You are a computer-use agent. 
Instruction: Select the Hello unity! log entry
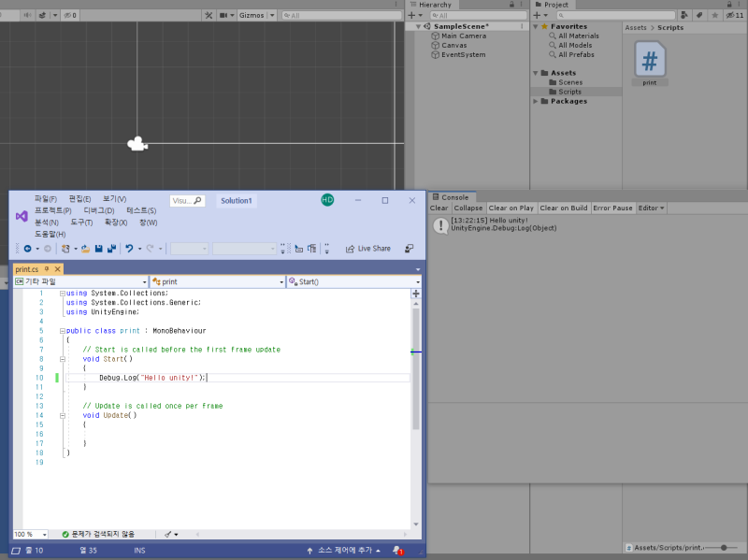click(x=588, y=224)
